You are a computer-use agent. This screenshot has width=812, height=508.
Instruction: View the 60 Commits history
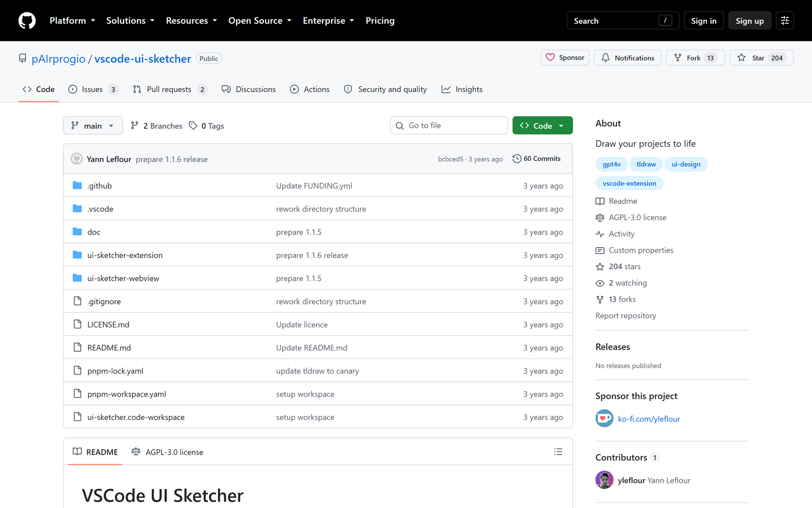(x=536, y=158)
